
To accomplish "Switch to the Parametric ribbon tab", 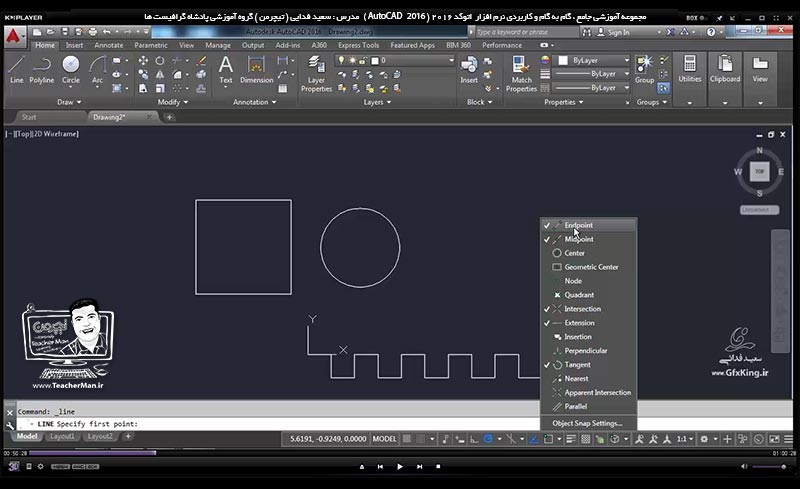I will [x=151, y=45].
